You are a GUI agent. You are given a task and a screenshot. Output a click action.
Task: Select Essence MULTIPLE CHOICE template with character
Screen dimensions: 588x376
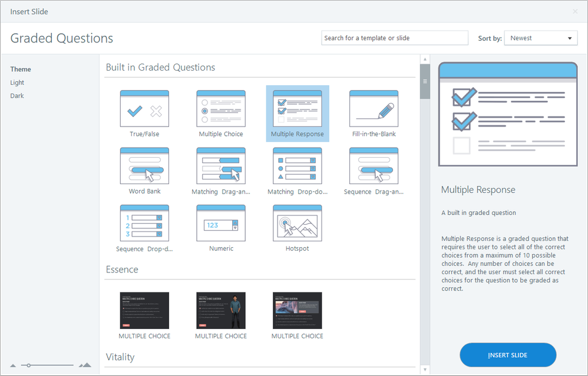(221, 311)
